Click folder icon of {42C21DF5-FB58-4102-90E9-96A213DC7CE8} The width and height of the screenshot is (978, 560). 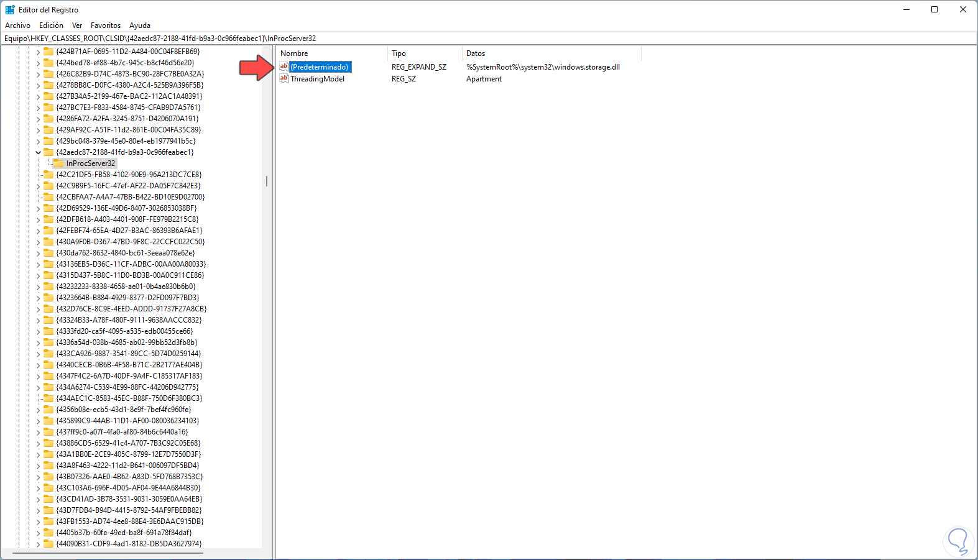(48, 174)
